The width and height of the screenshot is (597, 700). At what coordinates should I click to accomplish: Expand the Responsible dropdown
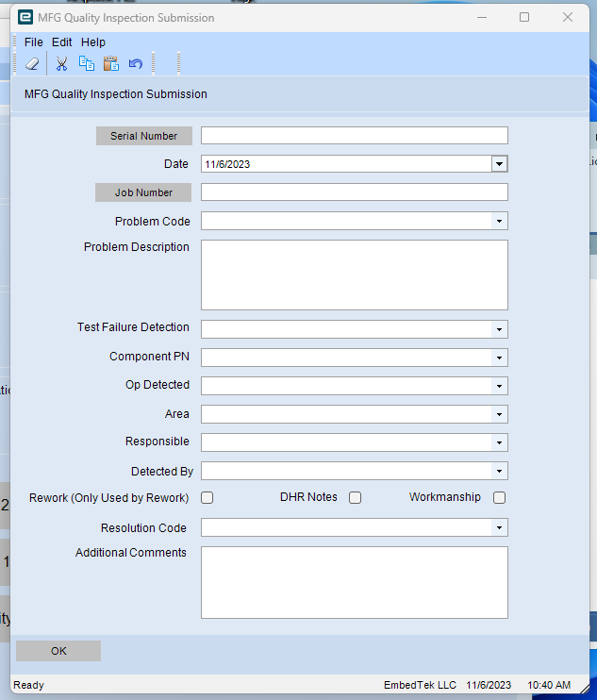(x=499, y=442)
